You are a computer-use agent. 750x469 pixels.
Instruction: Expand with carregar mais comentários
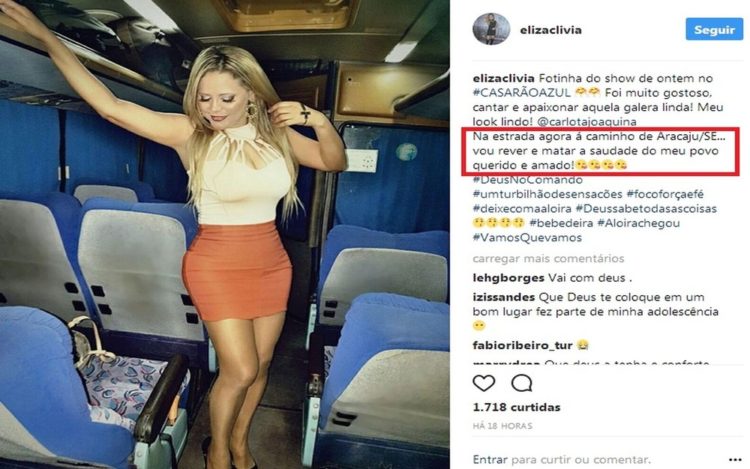(548, 259)
